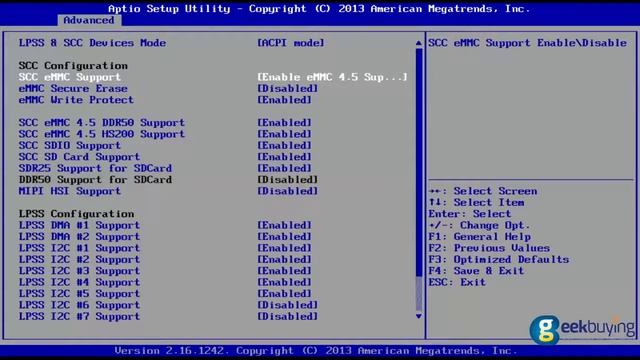Select LPSS DMA #2 Support

[79, 237]
